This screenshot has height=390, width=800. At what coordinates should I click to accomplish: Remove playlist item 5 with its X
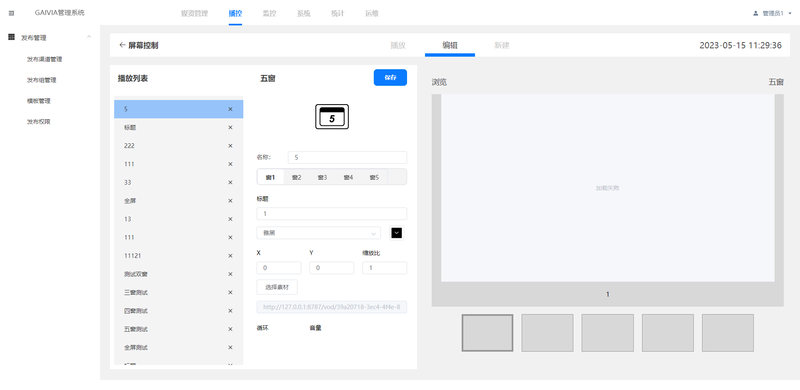[x=230, y=109]
